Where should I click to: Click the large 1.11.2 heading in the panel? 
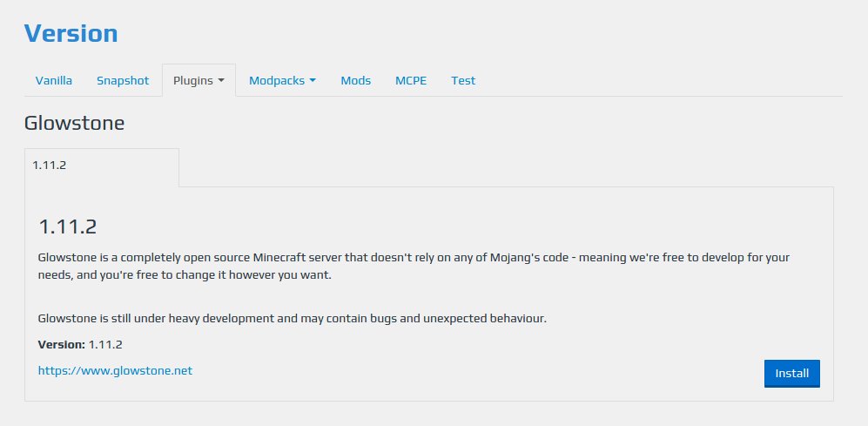(x=68, y=227)
